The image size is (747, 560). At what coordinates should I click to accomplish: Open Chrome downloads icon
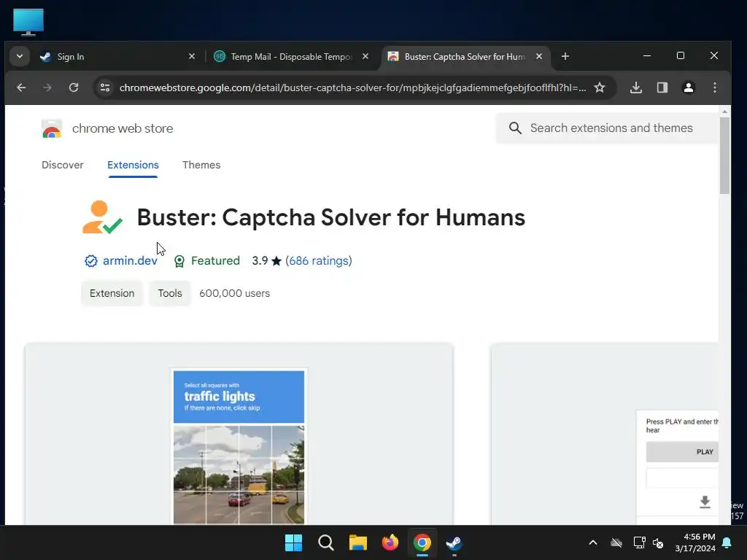point(636,87)
